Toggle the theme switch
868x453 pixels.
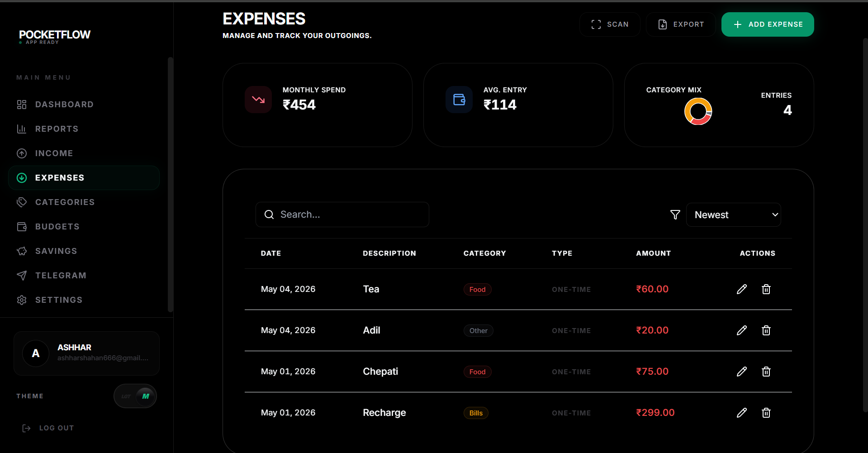[x=135, y=396]
